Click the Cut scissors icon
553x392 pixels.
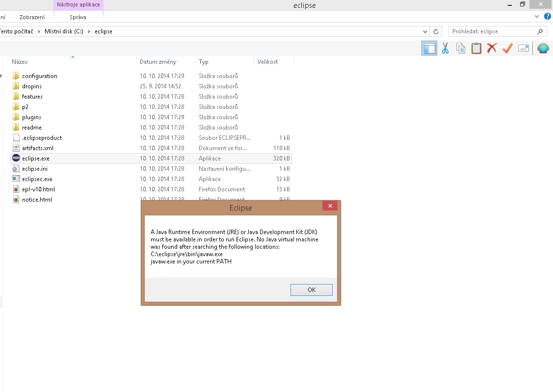[445, 48]
